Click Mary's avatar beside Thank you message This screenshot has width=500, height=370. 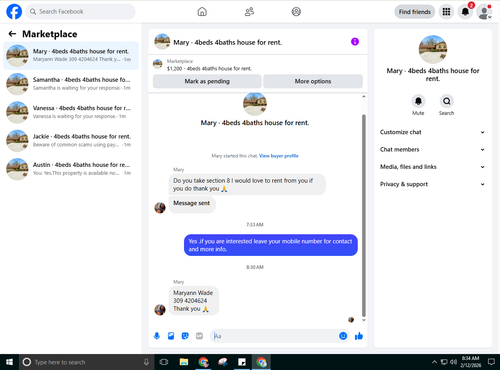[x=160, y=310]
